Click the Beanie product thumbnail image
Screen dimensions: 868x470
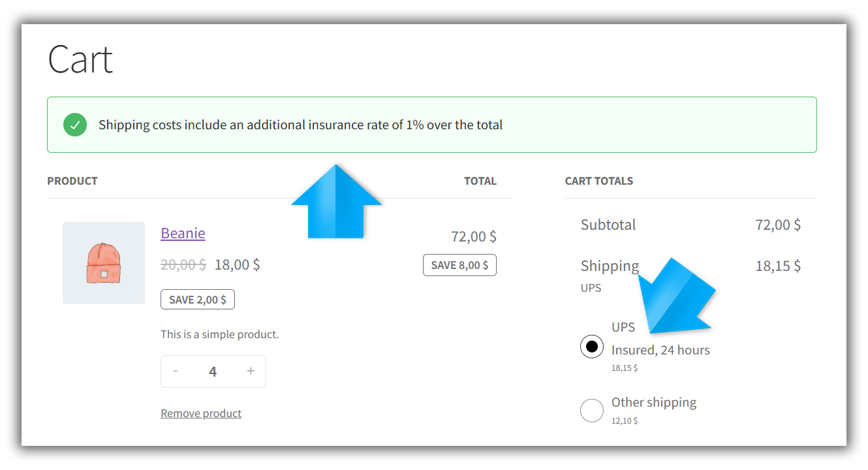(x=104, y=263)
